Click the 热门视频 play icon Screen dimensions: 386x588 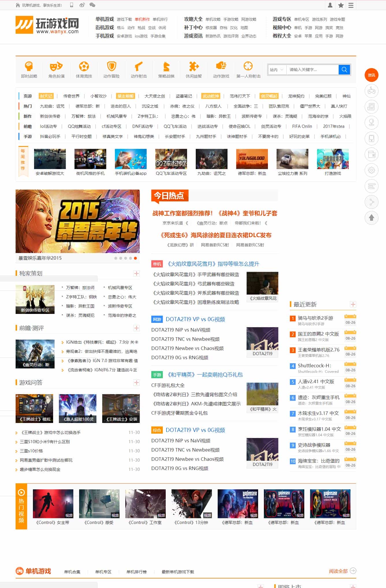(x=21, y=492)
